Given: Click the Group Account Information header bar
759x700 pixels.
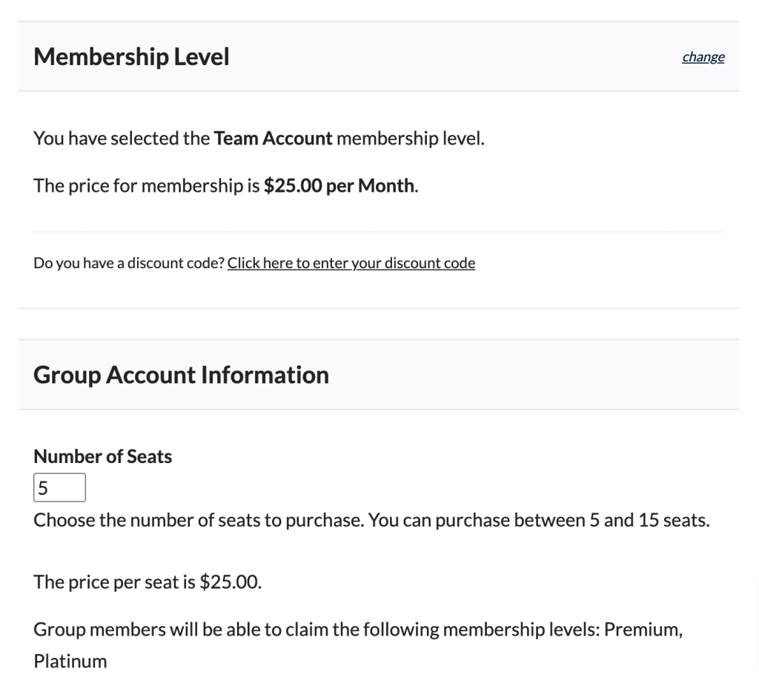Looking at the screenshot, I should (379, 375).
